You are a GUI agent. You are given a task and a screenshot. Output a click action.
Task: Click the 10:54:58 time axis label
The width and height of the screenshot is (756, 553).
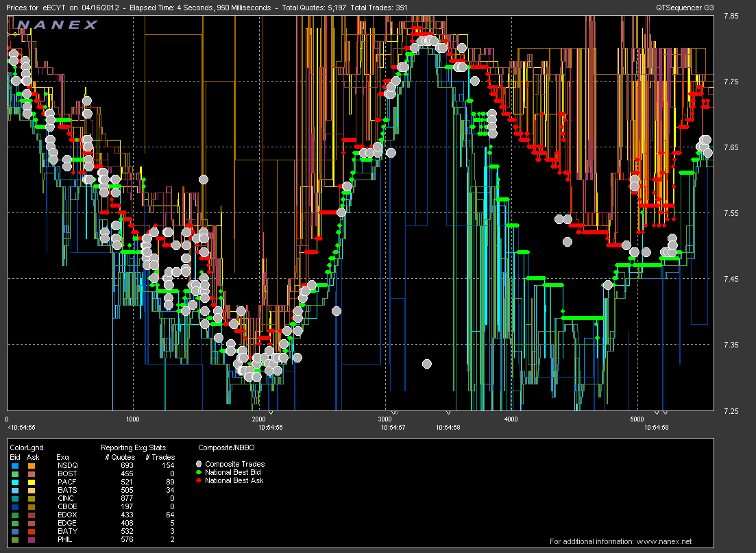448,428
